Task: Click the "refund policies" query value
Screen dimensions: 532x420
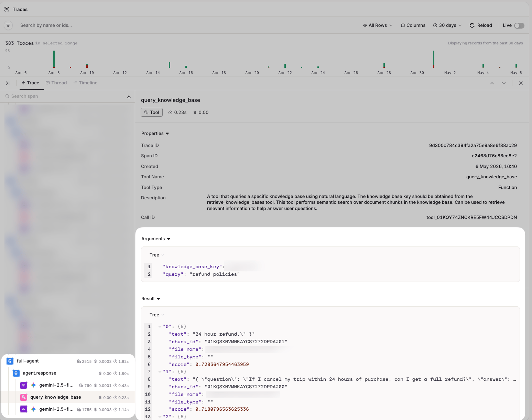Action: tap(215, 274)
